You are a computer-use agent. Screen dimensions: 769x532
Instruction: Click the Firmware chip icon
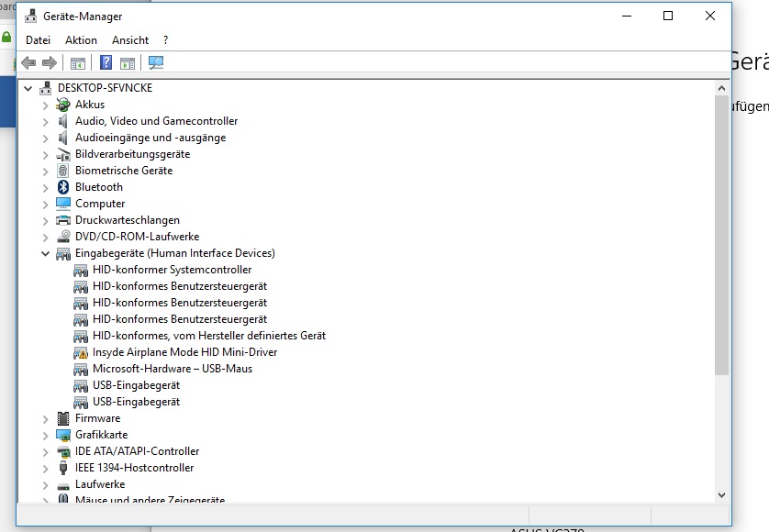pos(62,418)
